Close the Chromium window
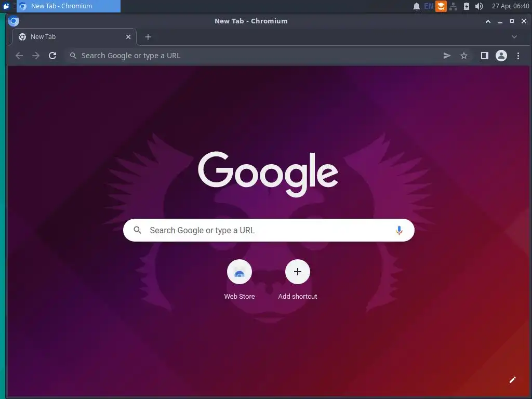This screenshot has height=399, width=532. tap(524, 21)
